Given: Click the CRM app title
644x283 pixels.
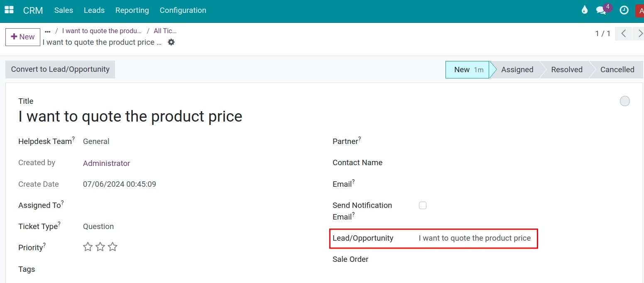Looking at the screenshot, I should tap(33, 10).
